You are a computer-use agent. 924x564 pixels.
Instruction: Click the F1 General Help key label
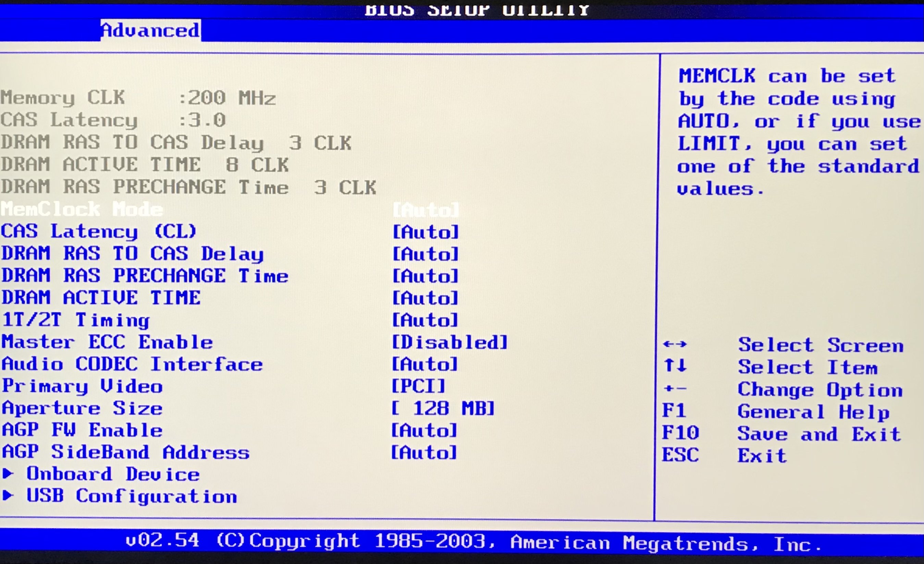click(x=674, y=410)
